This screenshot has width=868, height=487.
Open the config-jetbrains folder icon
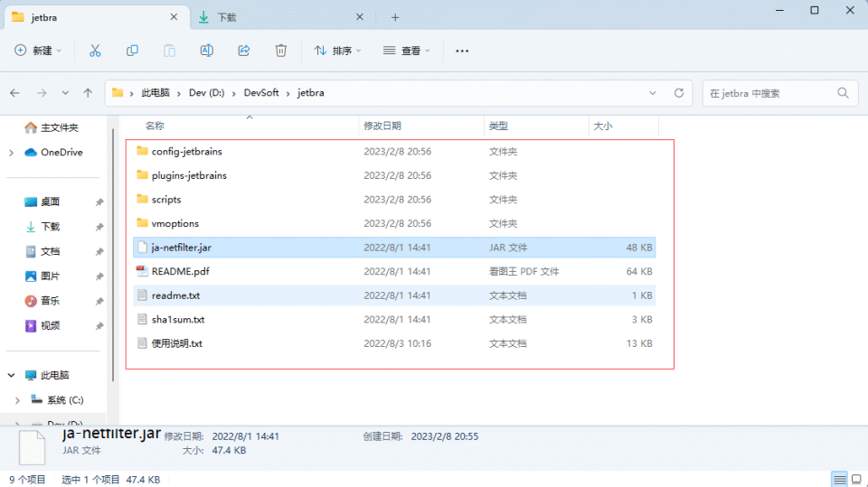click(x=142, y=151)
